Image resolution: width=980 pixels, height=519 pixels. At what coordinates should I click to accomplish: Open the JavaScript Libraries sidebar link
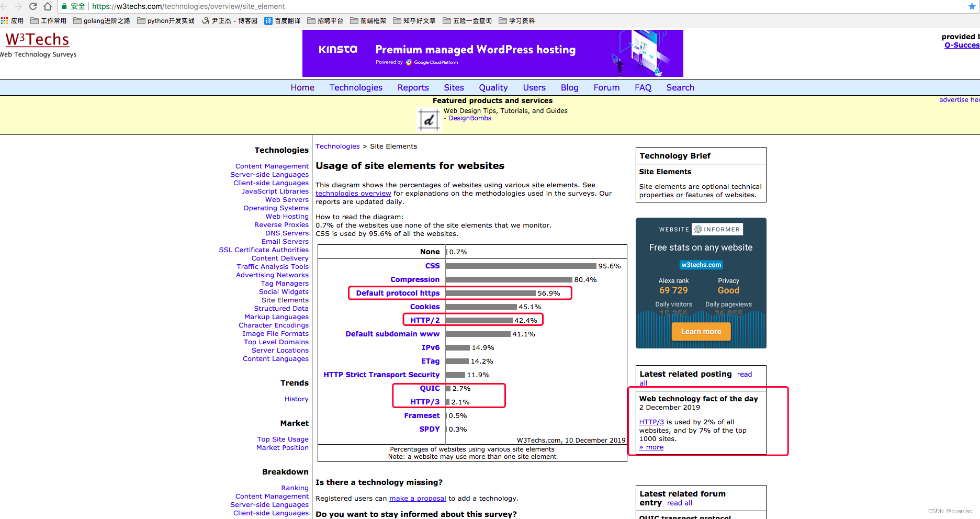point(275,191)
